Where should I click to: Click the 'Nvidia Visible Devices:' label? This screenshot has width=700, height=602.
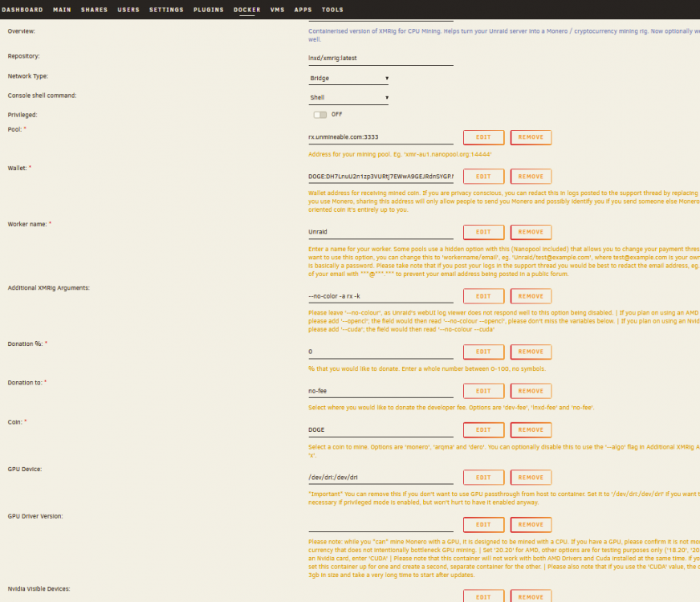39,589
